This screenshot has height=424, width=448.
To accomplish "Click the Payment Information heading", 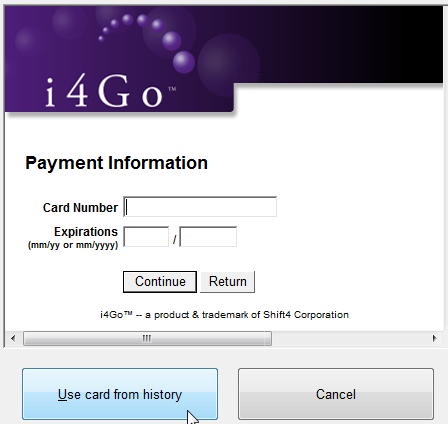I will 116,163.
